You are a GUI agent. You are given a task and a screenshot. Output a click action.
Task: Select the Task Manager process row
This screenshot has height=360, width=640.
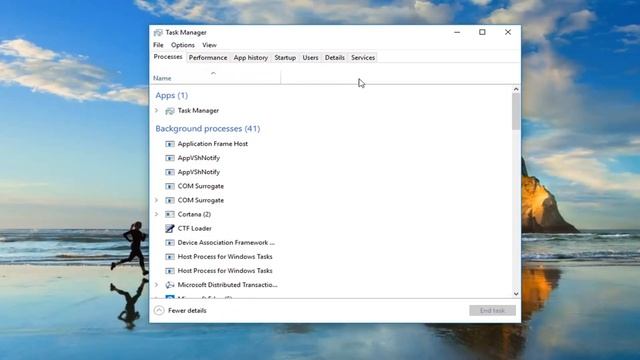[x=331, y=111]
